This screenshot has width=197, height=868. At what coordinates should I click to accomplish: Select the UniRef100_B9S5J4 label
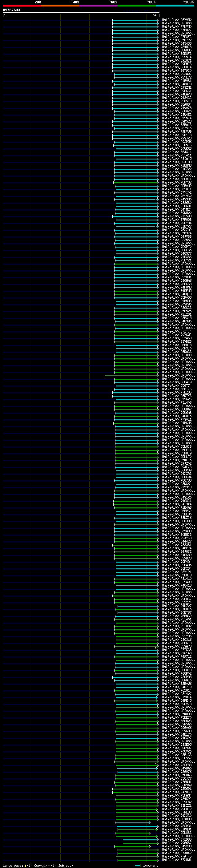pos(176,57)
